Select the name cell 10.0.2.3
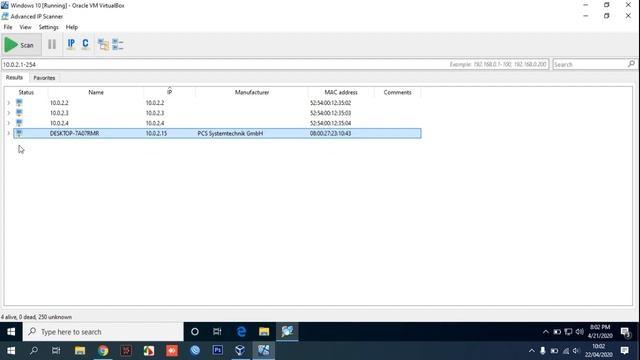 pos(59,113)
